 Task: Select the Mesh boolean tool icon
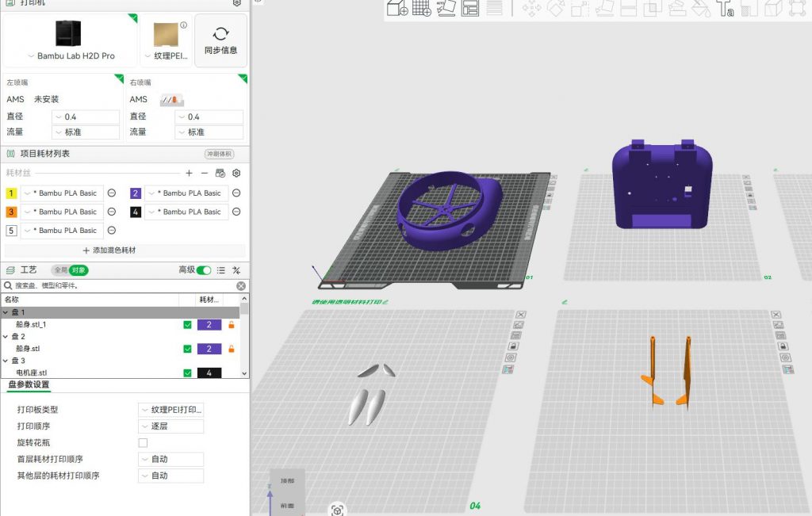pos(653,8)
